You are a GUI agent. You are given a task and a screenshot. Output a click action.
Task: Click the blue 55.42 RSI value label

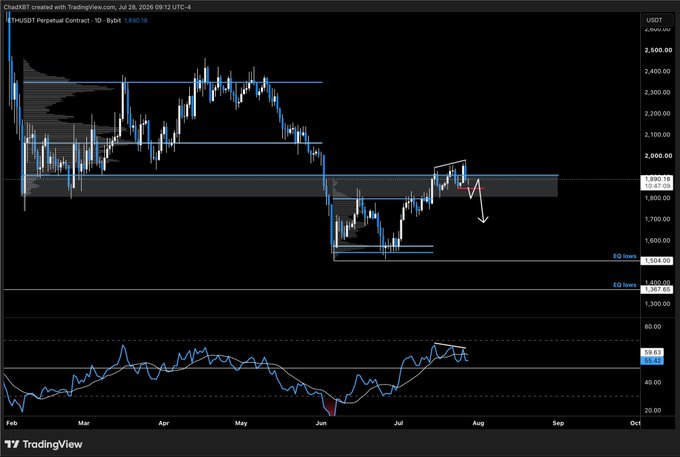(x=652, y=361)
